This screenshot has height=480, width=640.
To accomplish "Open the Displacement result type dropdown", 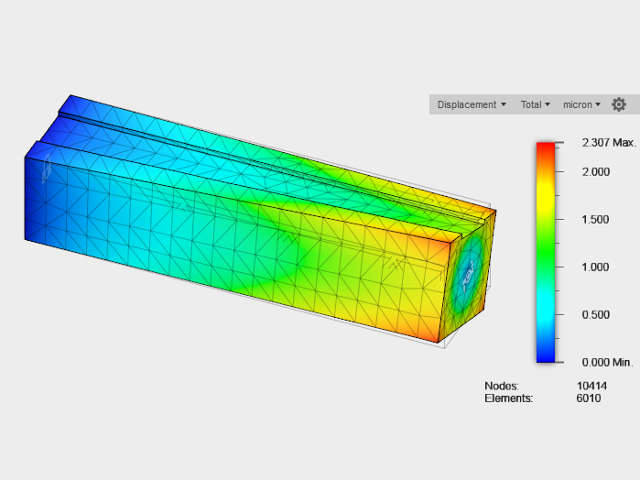I will (x=471, y=104).
